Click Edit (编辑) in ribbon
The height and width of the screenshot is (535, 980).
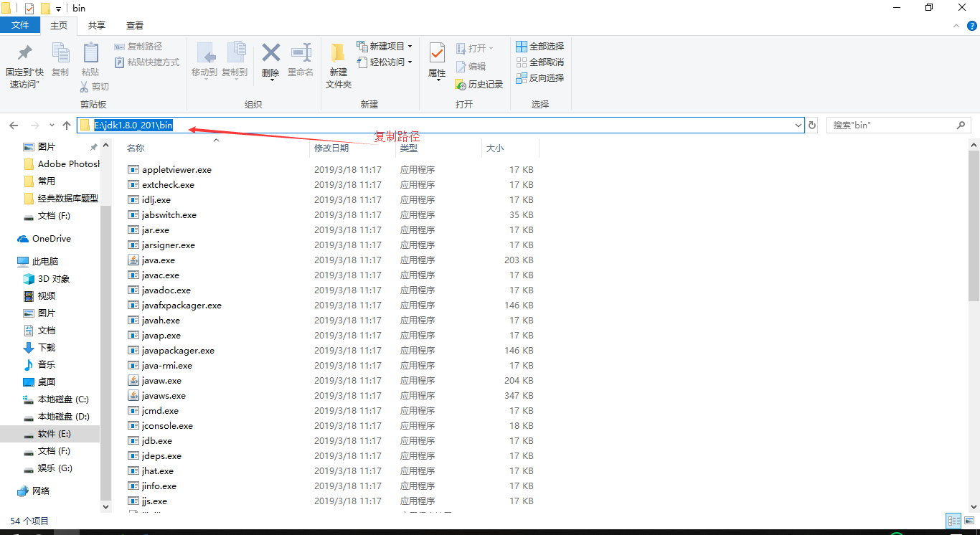(471, 67)
